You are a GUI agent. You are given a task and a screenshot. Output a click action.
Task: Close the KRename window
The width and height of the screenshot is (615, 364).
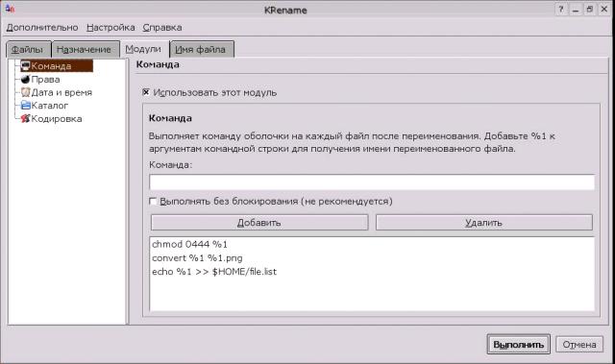(x=604, y=10)
